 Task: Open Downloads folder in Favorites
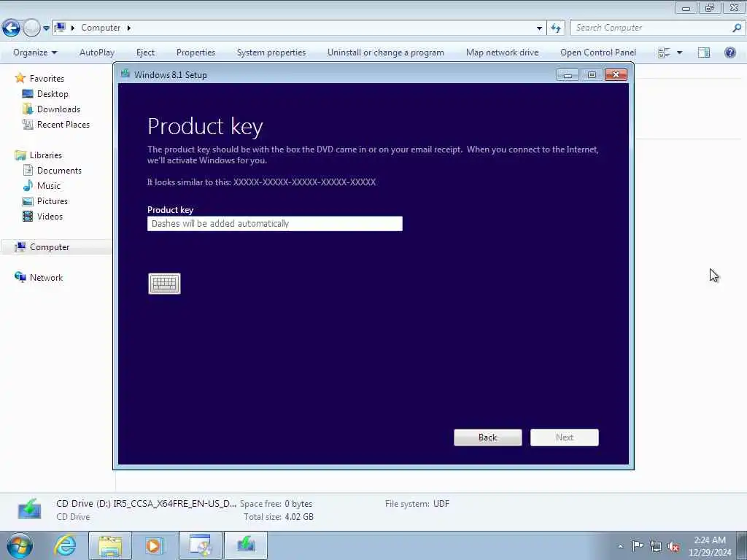(x=58, y=109)
